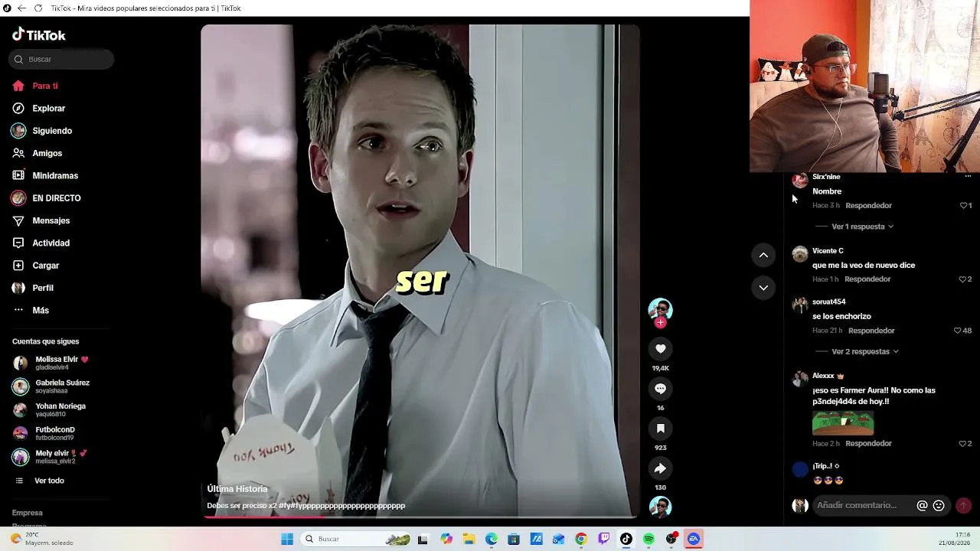The height and width of the screenshot is (551, 980).
Task: Open the emoji picker in comment box
Action: pos(939,505)
